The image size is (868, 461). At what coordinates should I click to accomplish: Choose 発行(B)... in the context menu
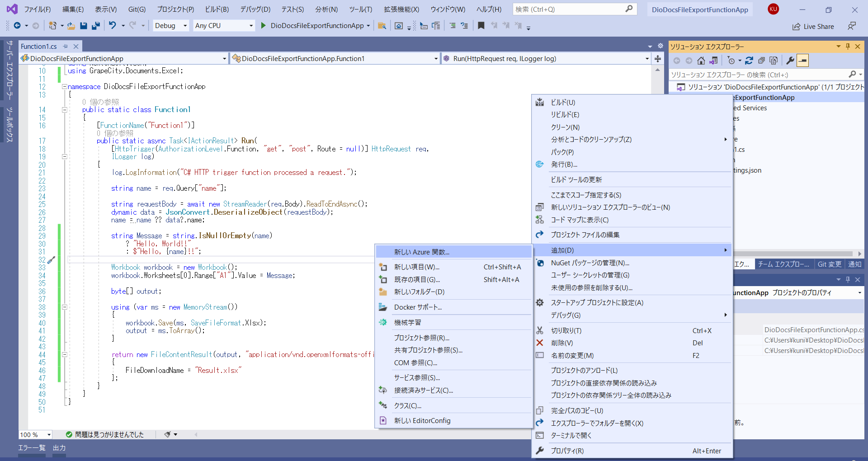632,165
